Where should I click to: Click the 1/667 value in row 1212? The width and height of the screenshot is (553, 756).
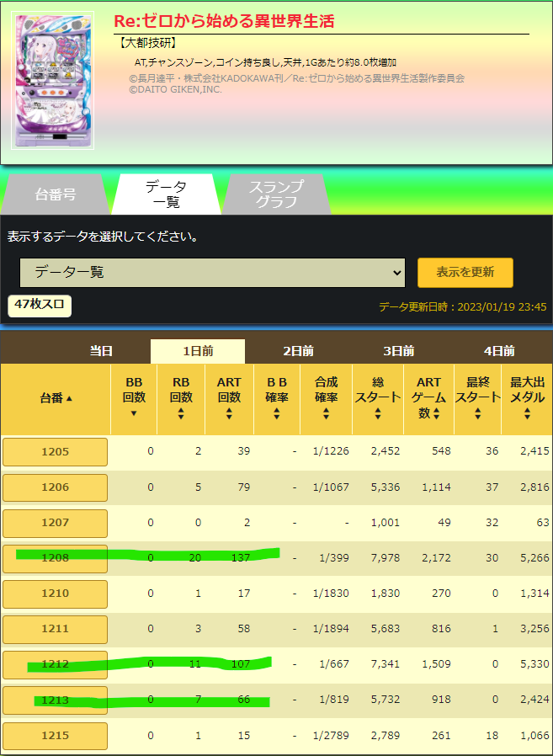point(334,664)
